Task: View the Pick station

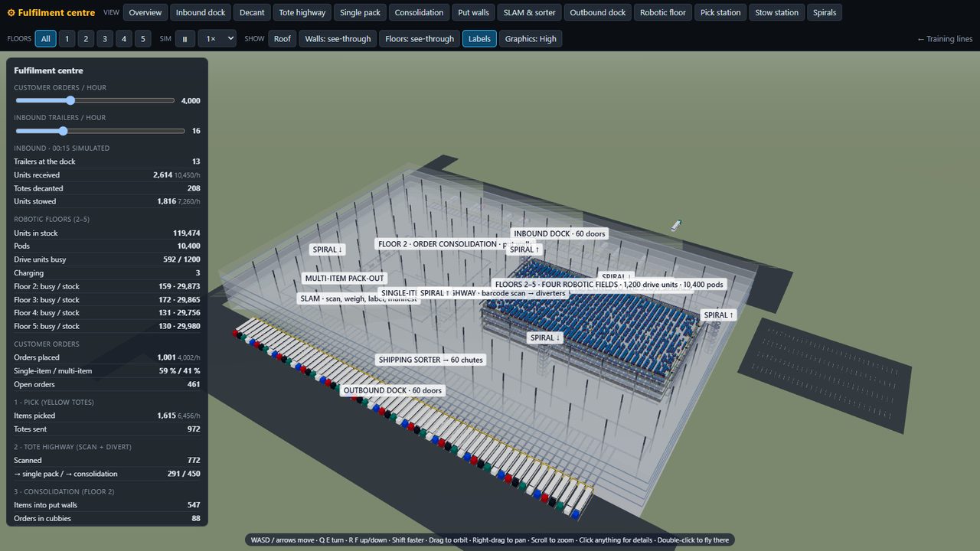Action: (720, 12)
